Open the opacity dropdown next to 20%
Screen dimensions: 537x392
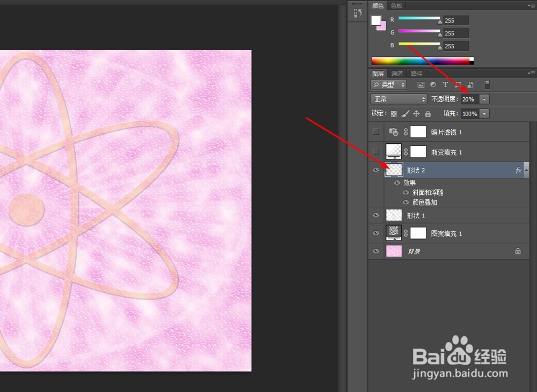point(484,99)
